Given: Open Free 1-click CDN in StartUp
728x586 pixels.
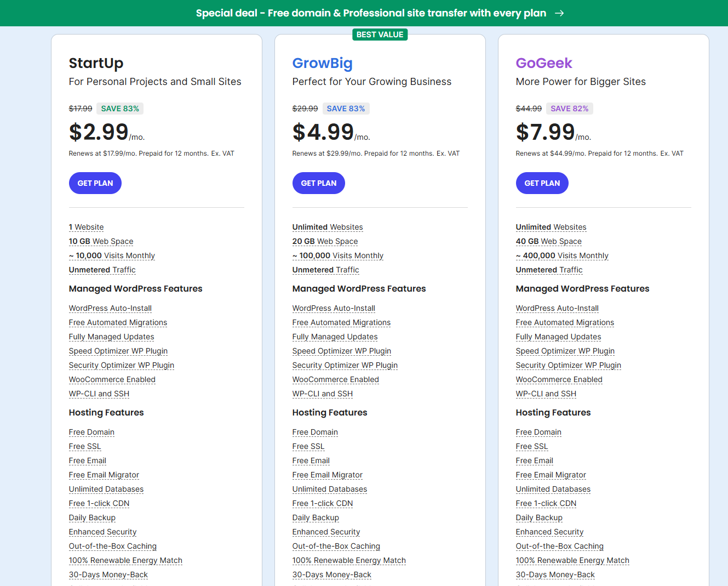Looking at the screenshot, I should tap(99, 503).
